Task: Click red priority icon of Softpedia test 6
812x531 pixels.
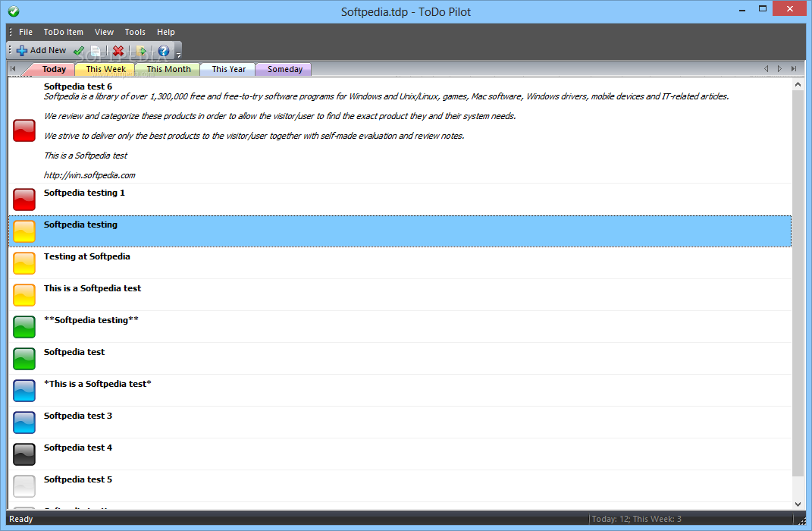Action: pos(24,130)
